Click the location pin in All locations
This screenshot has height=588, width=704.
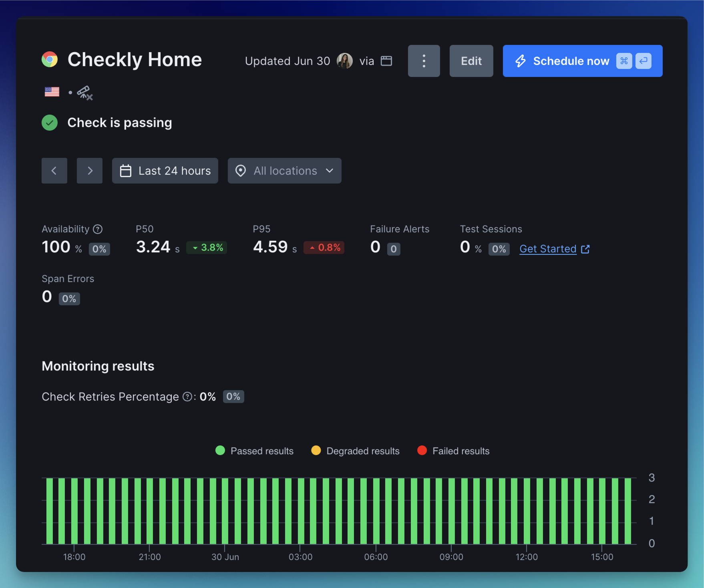pos(240,171)
